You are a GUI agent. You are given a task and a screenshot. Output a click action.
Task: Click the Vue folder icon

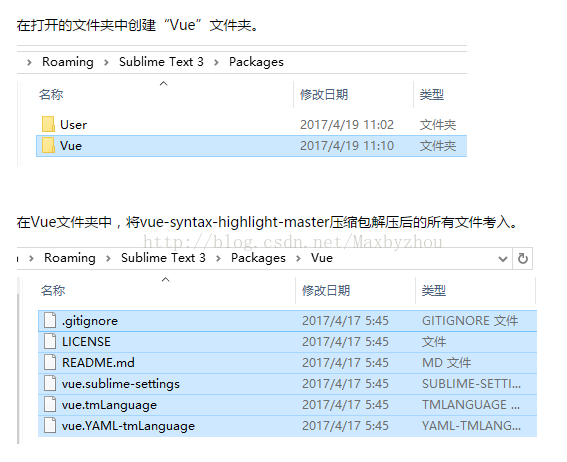(x=48, y=145)
